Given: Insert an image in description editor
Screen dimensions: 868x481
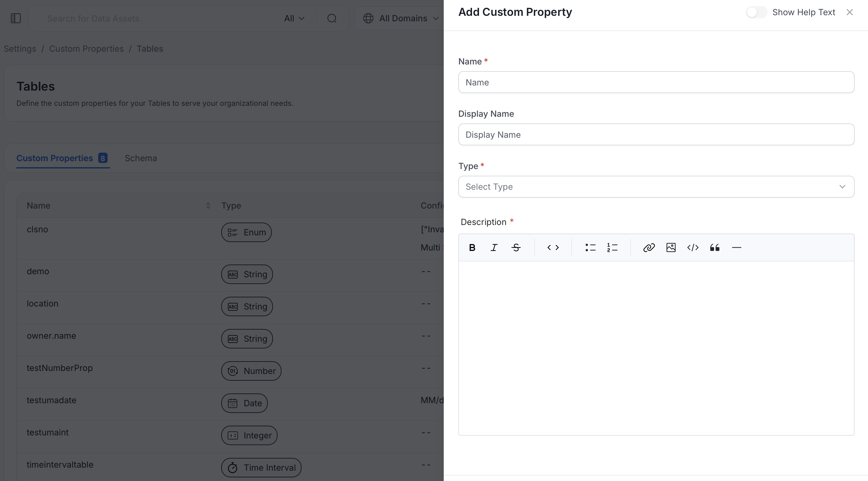Looking at the screenshot, I should [671, 247].
